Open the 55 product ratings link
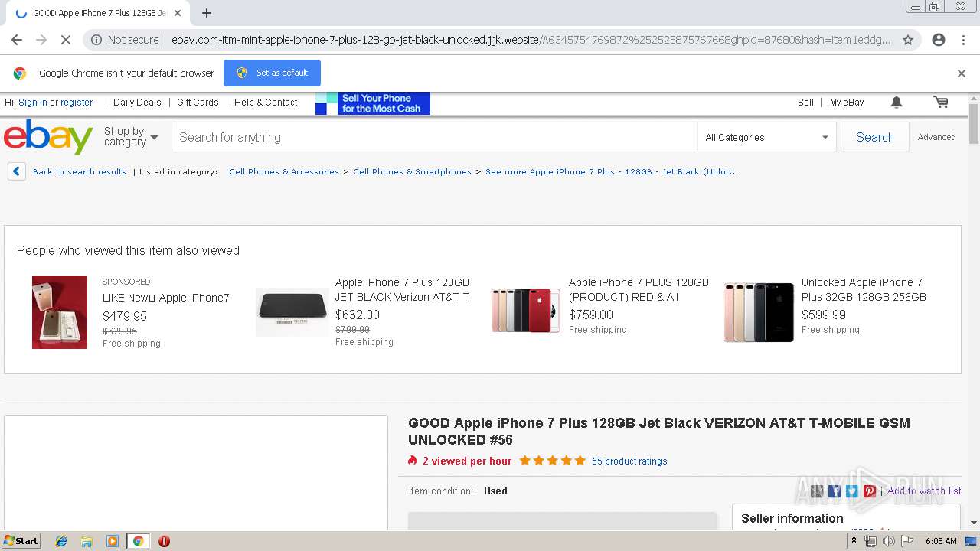 pyautogui.click(x=629, y=461)
